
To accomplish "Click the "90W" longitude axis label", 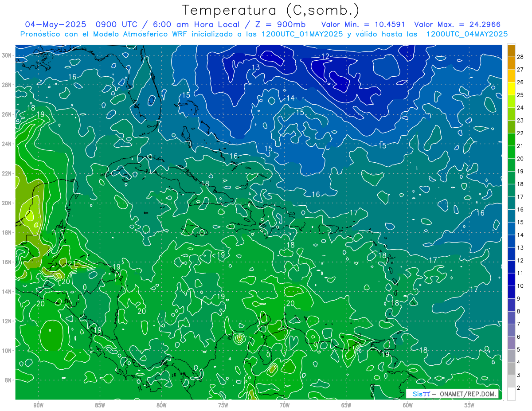I will click(x=38, y=405).
